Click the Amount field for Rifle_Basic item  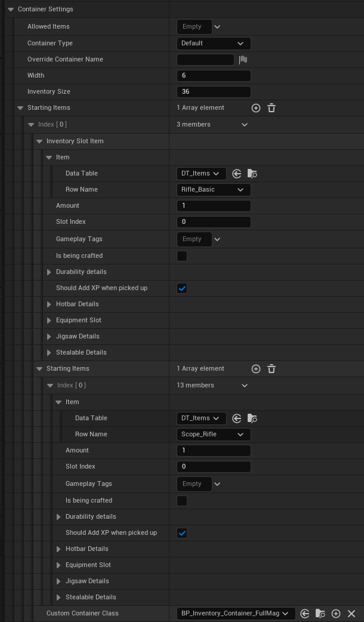coord(214,206)
